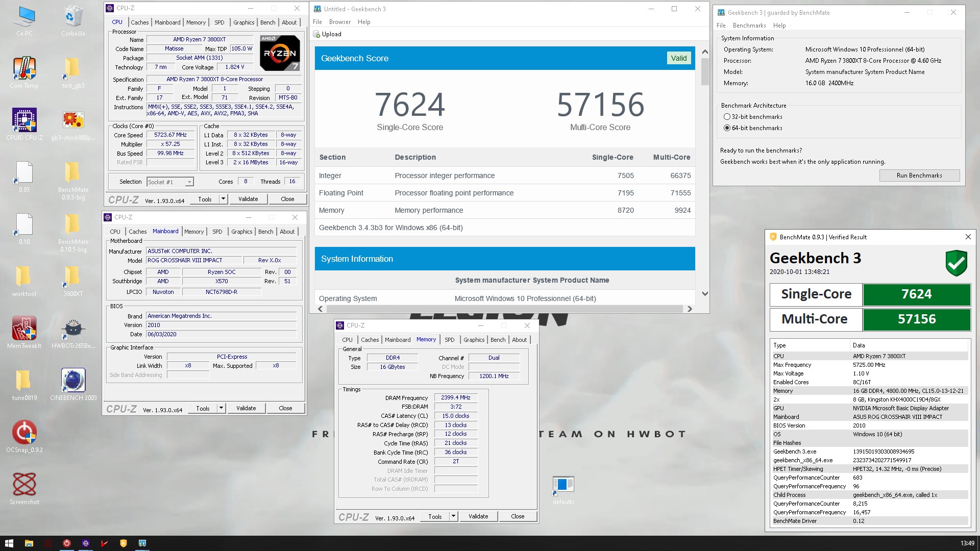Click the DRAM Frequency value field
This screenshot has height=551, width=980.
coord(456,397)
